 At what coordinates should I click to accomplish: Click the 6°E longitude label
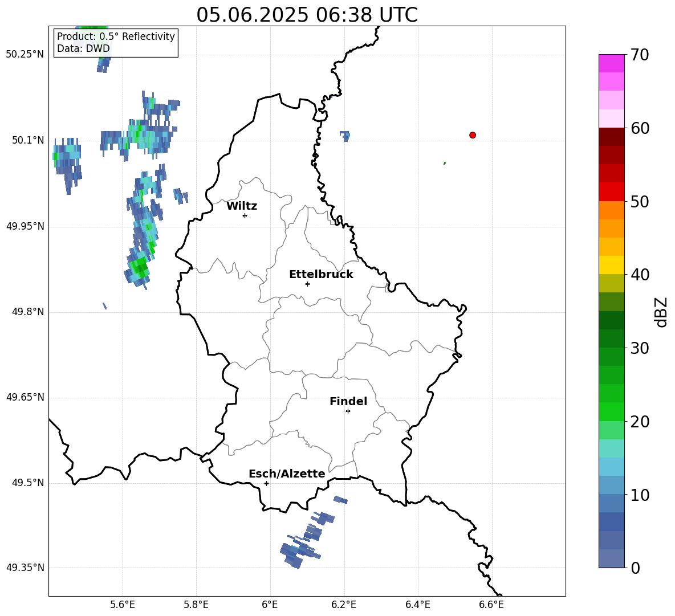(270, 605)
